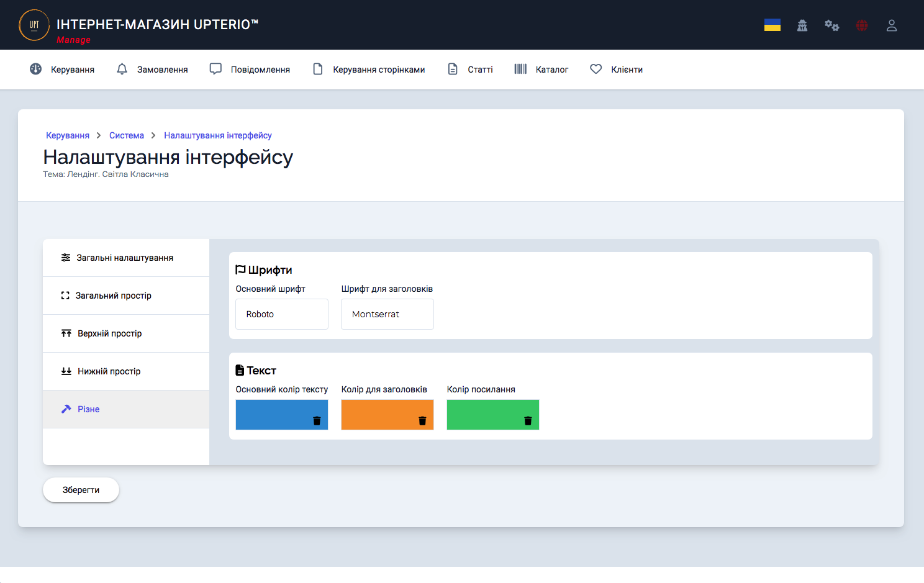Open Шрифт для заголовків Montserrat selector
Screen dimensions: 924x583
click(387, 314)
